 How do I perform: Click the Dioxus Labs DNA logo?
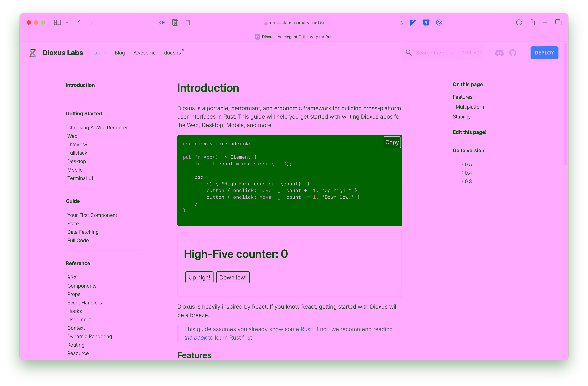pos(32,53)
